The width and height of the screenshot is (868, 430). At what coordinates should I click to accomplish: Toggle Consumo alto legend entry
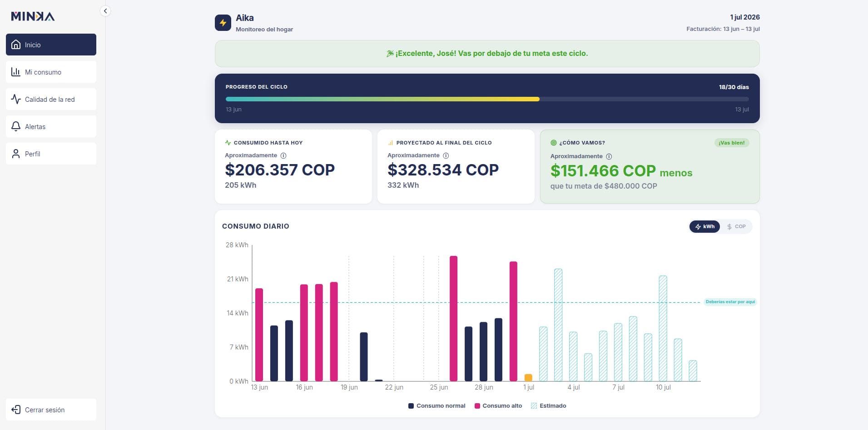point(498,406)
